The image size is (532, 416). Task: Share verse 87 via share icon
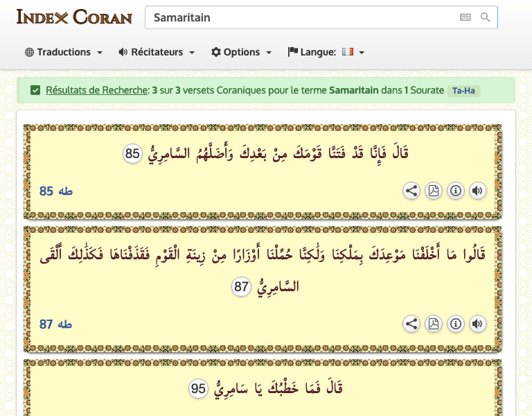tap(411, 323)
